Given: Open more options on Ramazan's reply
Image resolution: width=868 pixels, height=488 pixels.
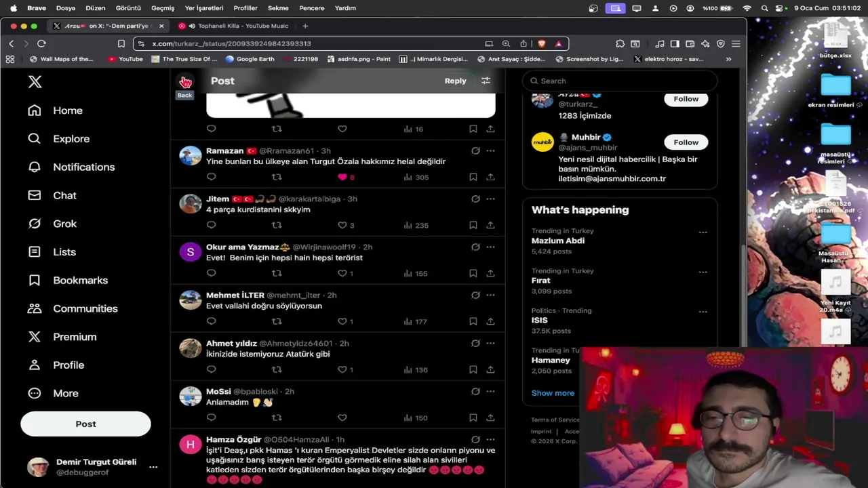Looking at the screenshot, I should point(490,150).
